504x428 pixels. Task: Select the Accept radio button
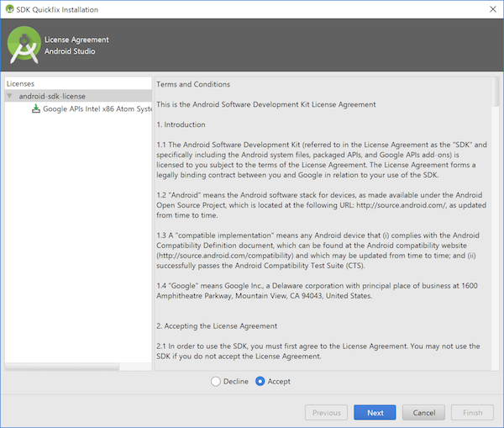click(260, 382)
